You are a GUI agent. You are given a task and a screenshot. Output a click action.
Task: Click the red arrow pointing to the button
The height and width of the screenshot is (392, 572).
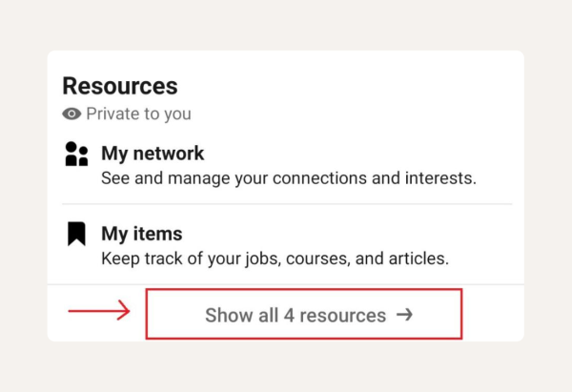98,310
